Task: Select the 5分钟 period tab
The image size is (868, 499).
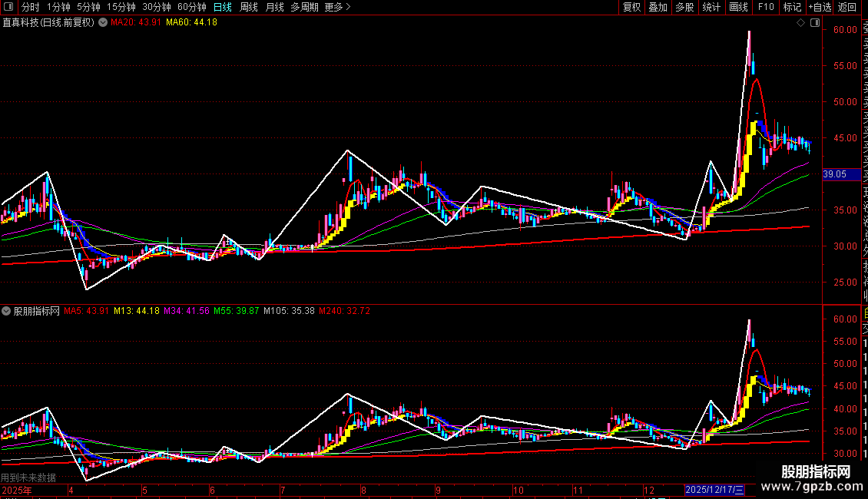Action: click(88, 7)
